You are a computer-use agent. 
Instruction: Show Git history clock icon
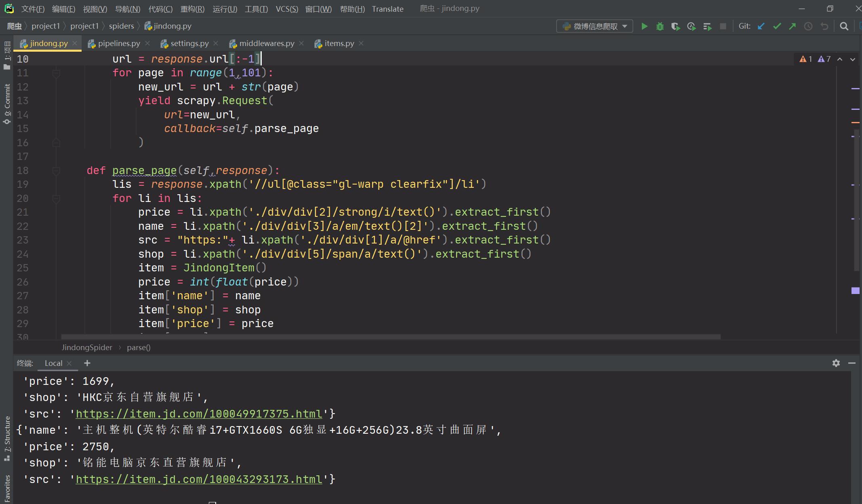pyautogui.click(x=808, y=26)
